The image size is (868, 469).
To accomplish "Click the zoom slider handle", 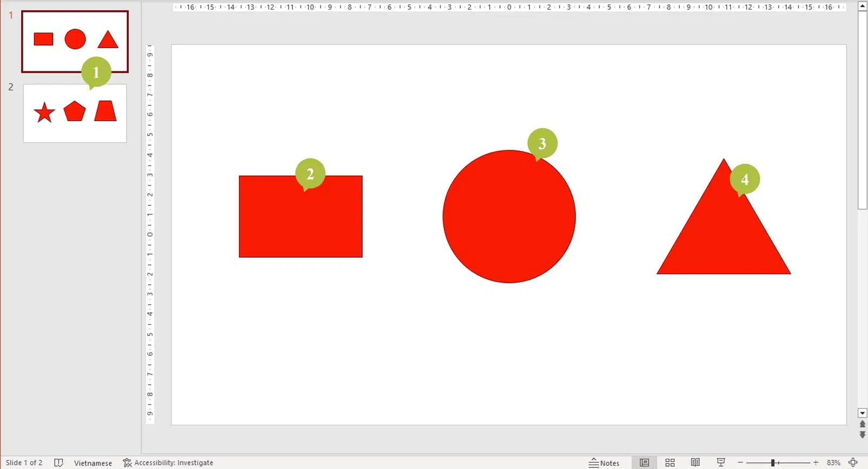I will (x=773, y=463).
